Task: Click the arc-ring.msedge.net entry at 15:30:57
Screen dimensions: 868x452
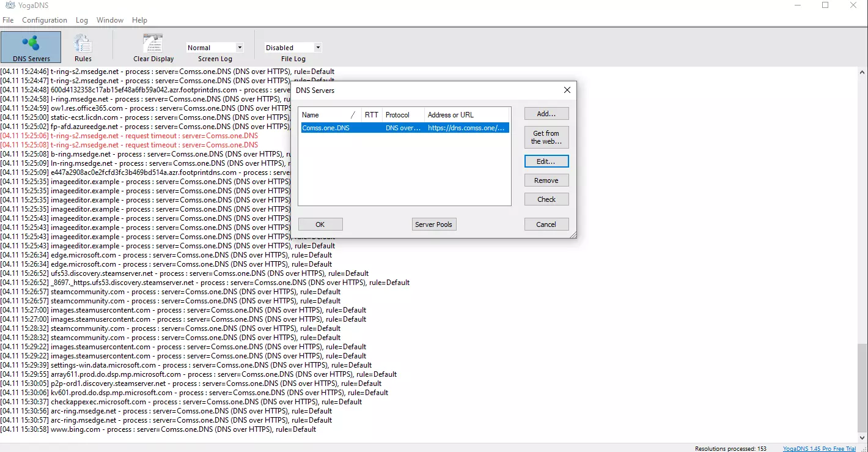Action: click(x=166, y=420)
